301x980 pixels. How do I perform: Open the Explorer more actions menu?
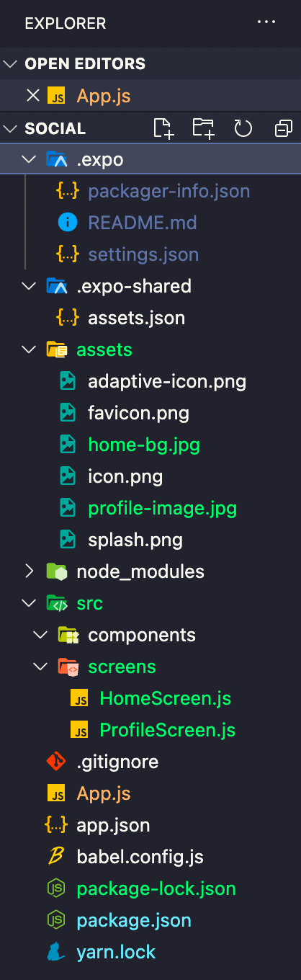(x=266, y=22)
